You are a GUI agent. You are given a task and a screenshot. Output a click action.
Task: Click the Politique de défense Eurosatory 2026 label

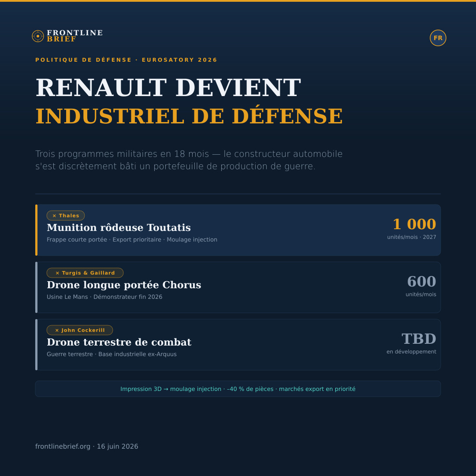point(126,60)
